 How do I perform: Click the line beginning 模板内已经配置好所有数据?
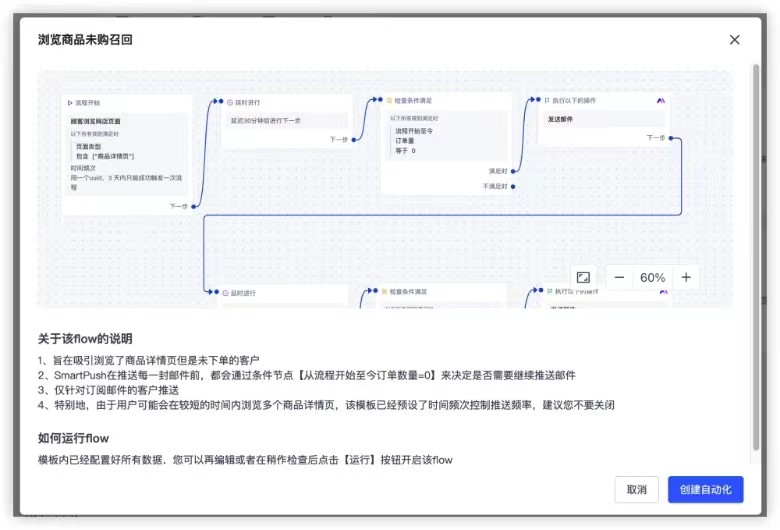pos(245,460)
